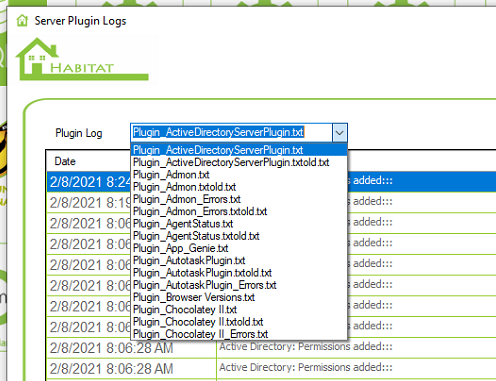Viewport: 496px width, 381px height.
Task: Select Plugin_AutotaskPlugin_Errors.txt option
Action: pyautogui.click(x=239, y=285)
